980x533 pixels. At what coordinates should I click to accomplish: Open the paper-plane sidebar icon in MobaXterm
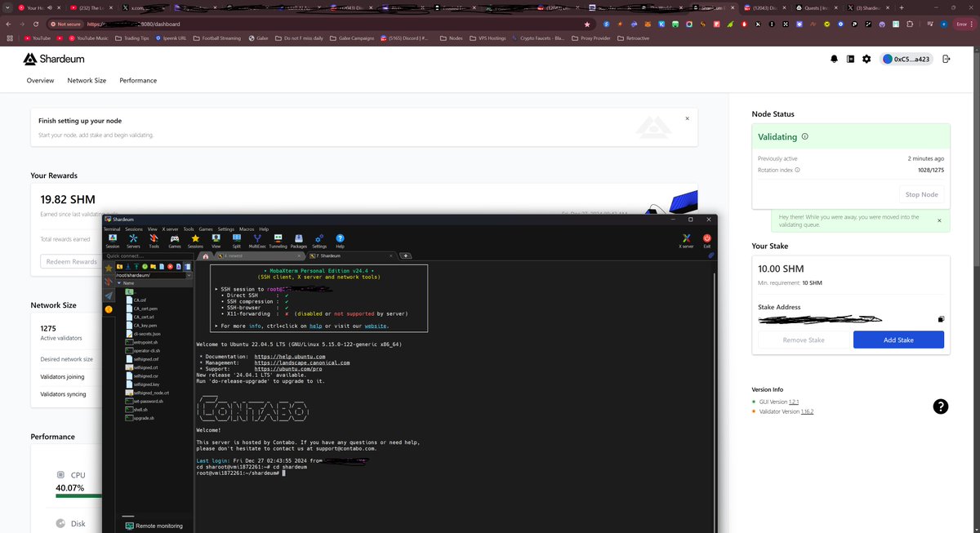click(x=109, y=295)
